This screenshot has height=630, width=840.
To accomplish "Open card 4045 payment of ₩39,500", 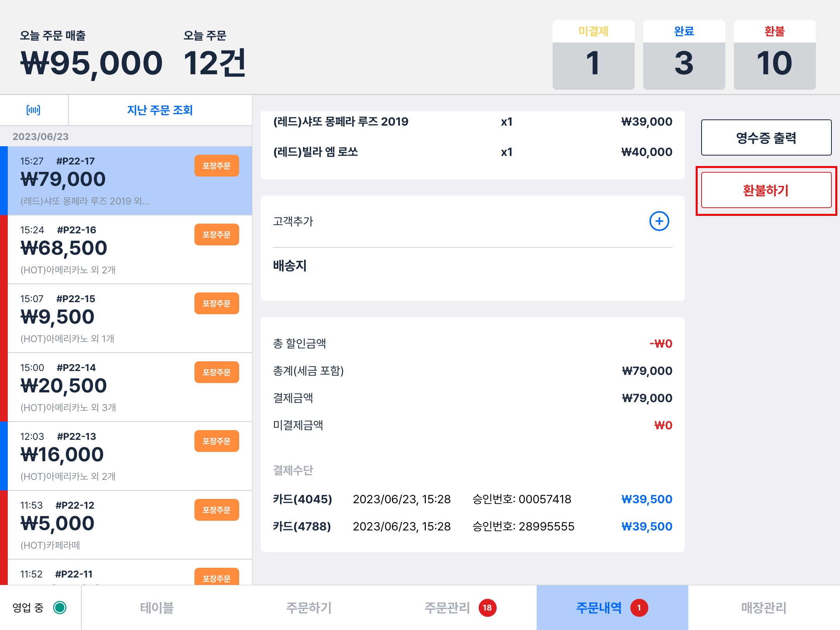I will tap(472, 499).
